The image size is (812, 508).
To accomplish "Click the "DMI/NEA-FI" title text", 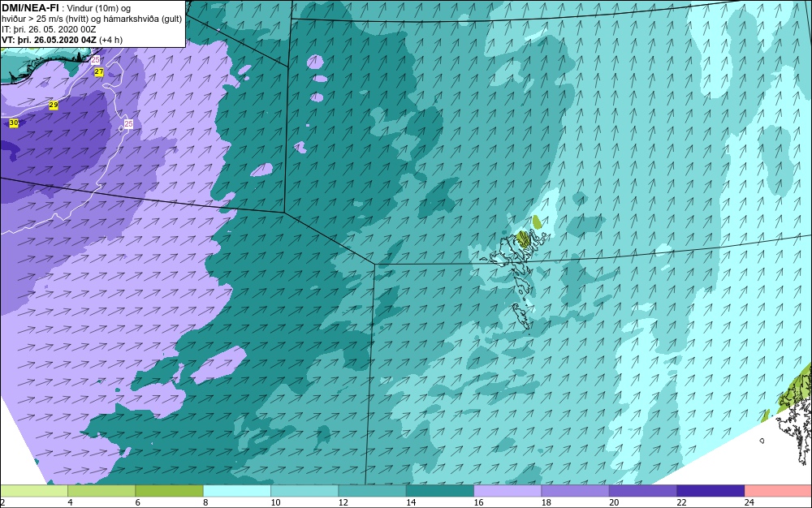I will [x=30, y=8].
